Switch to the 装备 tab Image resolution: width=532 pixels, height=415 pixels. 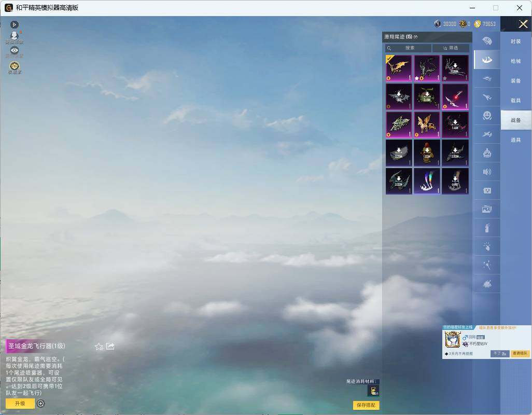(x=516, y=81)
